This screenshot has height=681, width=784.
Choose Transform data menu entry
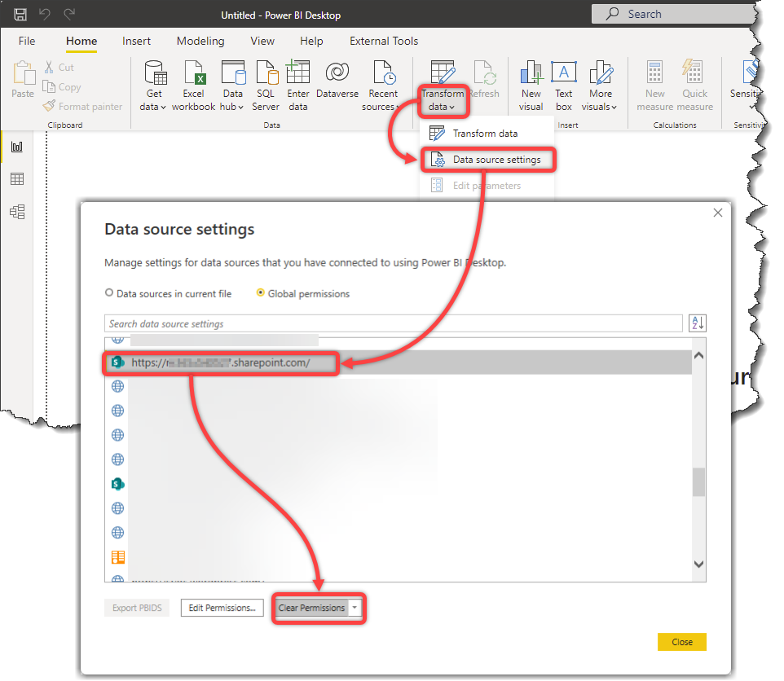click(486, 134)
